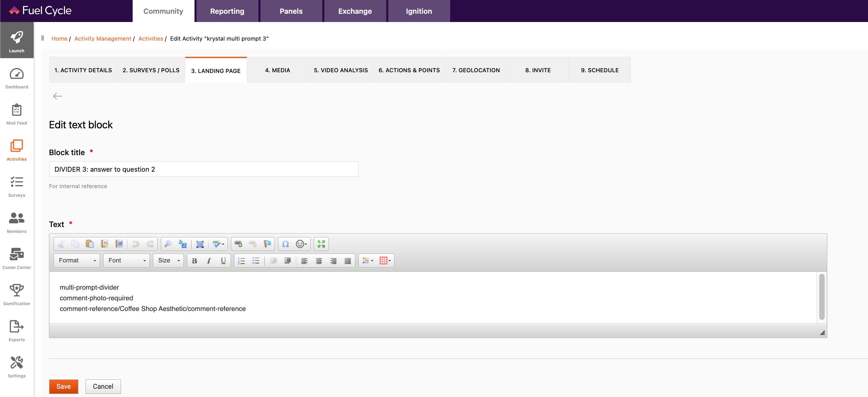Image resolution: width=868 pixels, height=397 pixels.
Task: Toggle underline formatting
Action: [x=223, y=261]
